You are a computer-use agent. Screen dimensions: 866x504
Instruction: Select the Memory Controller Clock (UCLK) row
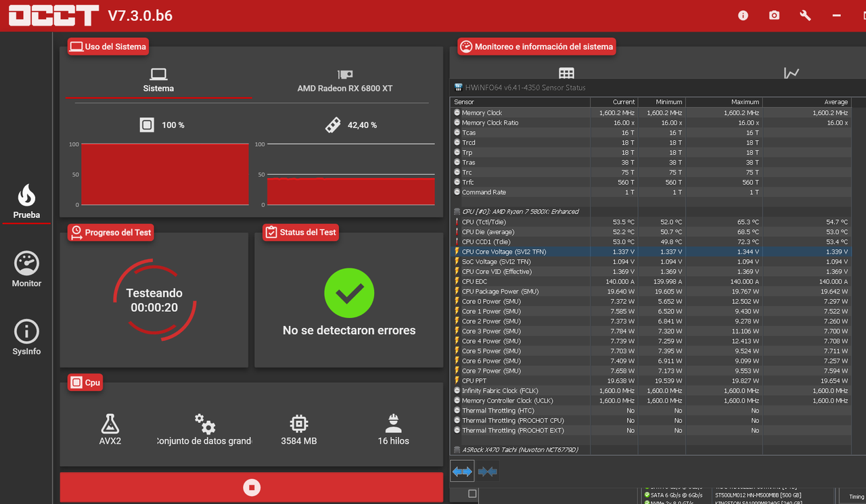pyautogui.click(x=650, y=400)
